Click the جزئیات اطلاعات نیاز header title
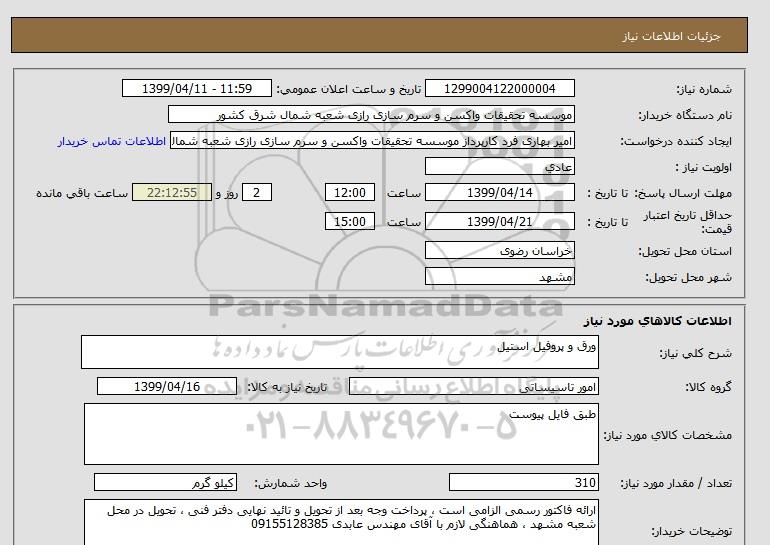Image resolution: width=770 pixels, height=545 pixels. 671,36
